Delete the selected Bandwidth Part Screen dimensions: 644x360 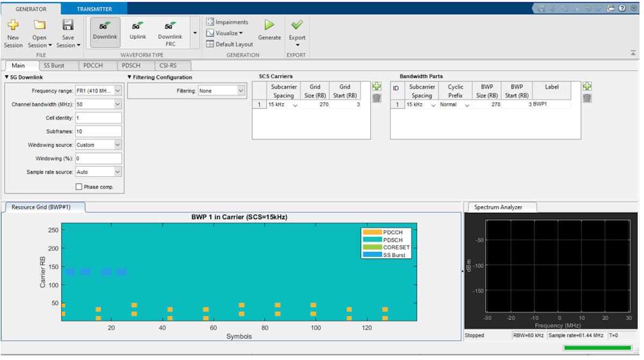click(587, 98)
